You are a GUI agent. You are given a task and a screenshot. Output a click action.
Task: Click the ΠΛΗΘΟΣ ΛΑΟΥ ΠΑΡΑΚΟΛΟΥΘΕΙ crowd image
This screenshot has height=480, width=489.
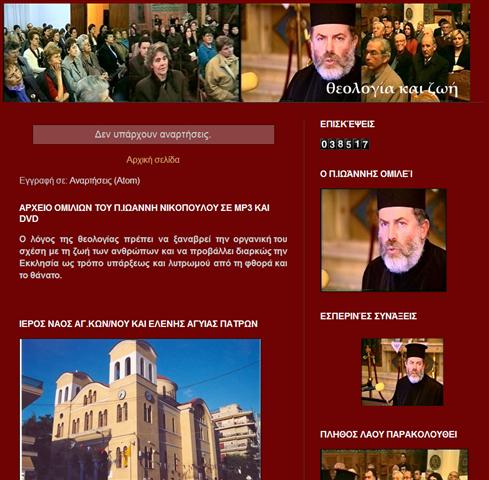click(x=394, y=465)
